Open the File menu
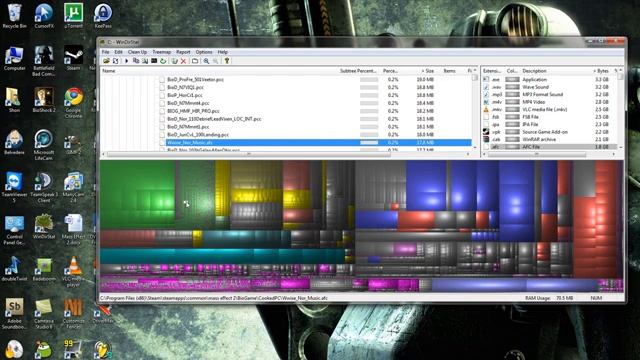 [x=106, y=52]
